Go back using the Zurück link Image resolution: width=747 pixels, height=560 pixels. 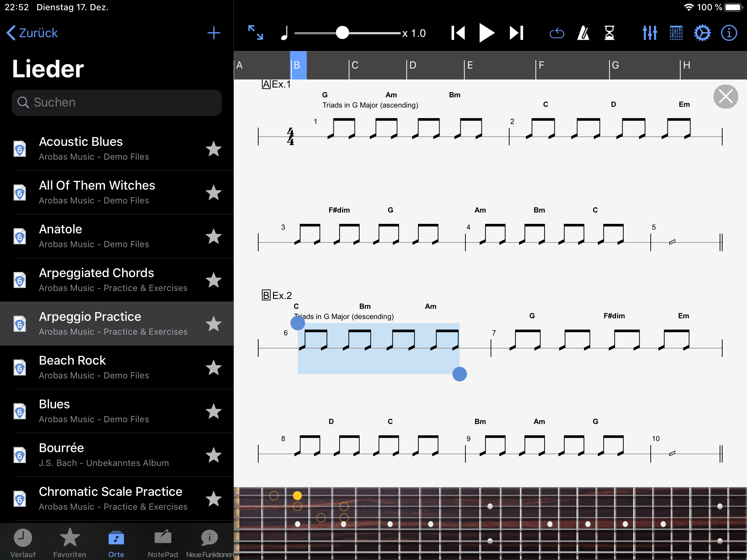tap(32, 33)
